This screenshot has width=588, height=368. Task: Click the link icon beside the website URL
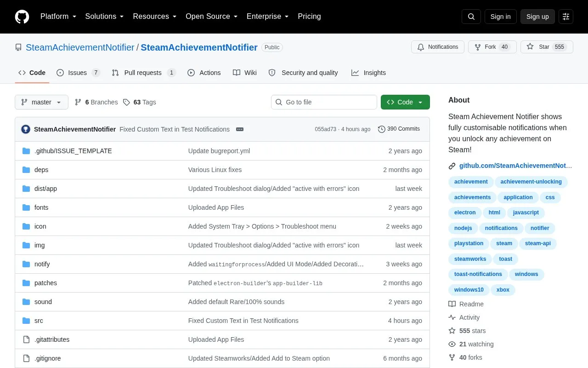(452, 166)
